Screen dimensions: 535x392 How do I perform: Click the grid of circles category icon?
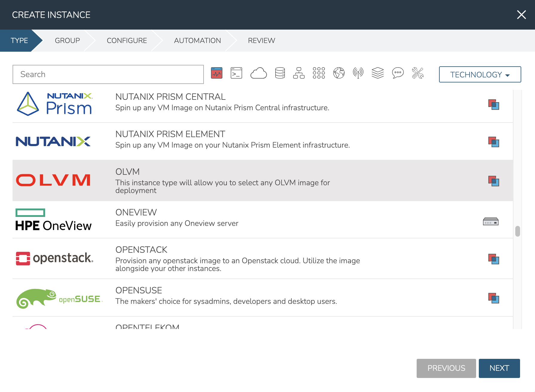pos(319,73)
